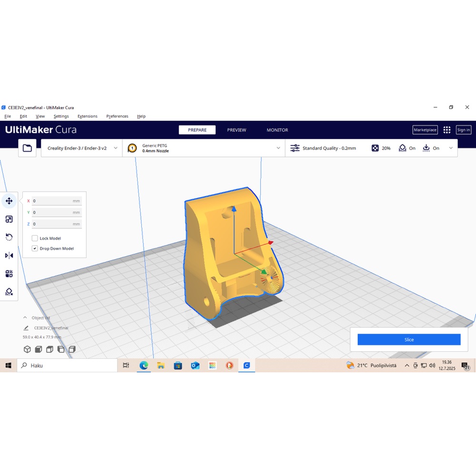Select the Rotate tool

(x=9, y=237)
